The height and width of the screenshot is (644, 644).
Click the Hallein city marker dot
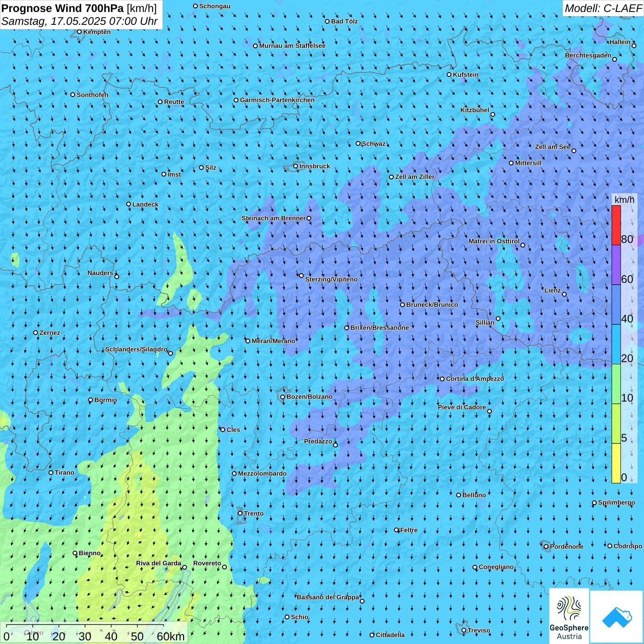(x=634, y=46)
